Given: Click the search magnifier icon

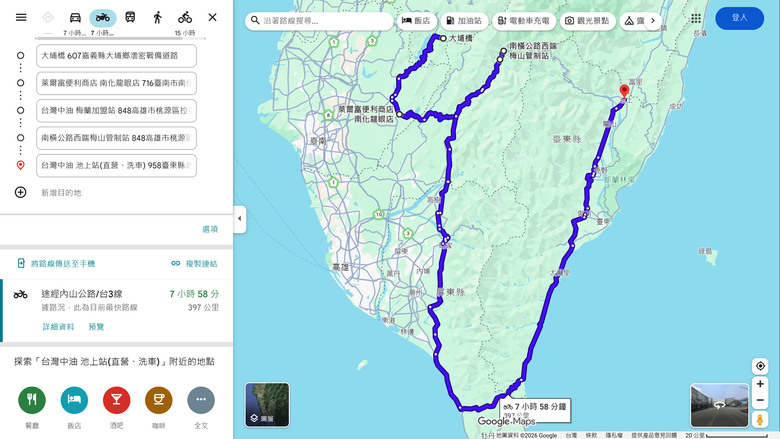Looking at the screenshot, I should (x=255, y=20).
